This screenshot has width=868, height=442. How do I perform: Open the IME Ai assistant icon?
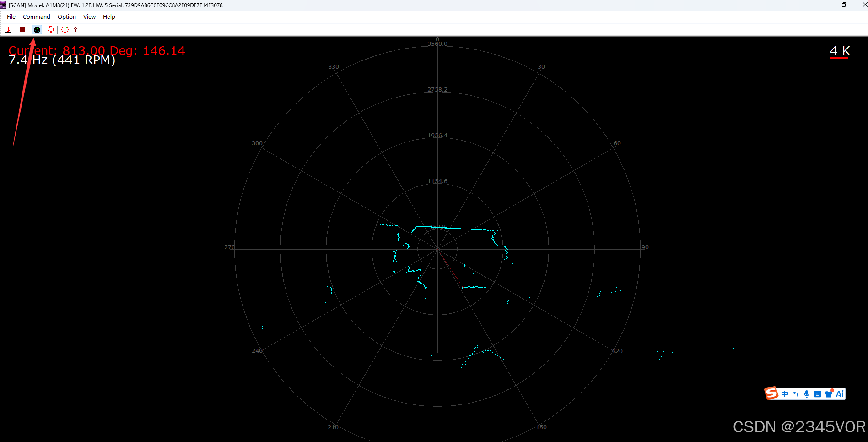(x=840, y=394)
